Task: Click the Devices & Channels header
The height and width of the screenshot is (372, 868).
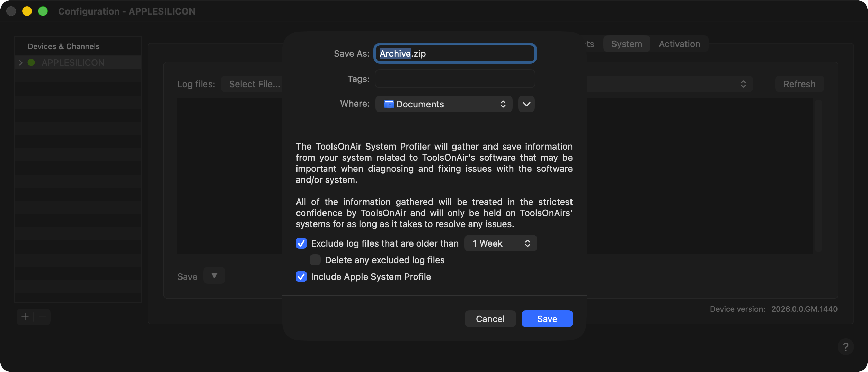Action: point(64,46)
